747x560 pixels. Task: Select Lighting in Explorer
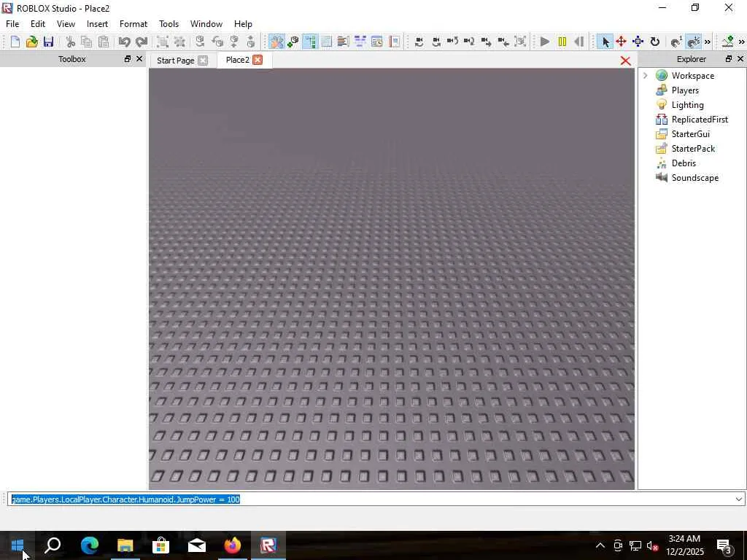coord(687,105)
